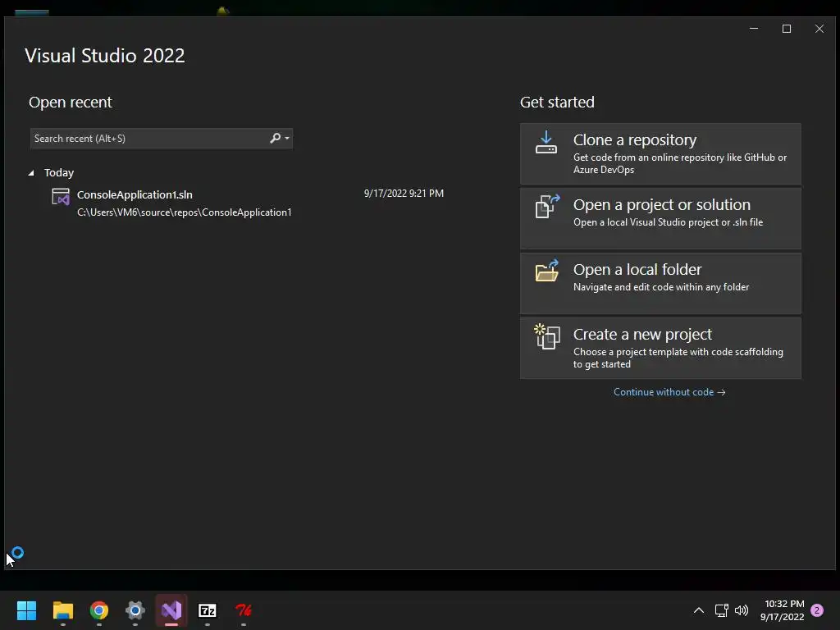Click the path C:\Users\VM6\source\repos\ConsoleApplication1
This screenshot has height=630, width=840.
click(185, 212)
